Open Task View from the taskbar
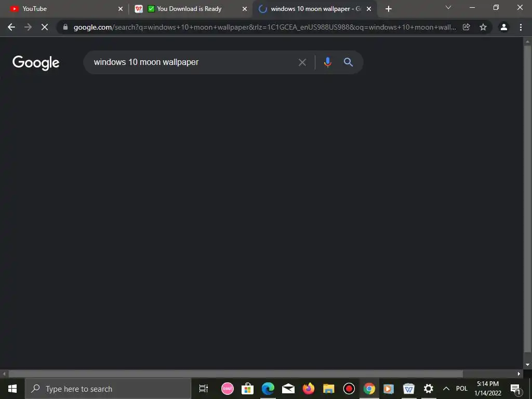The image size is (532, 399). [204, 389]
